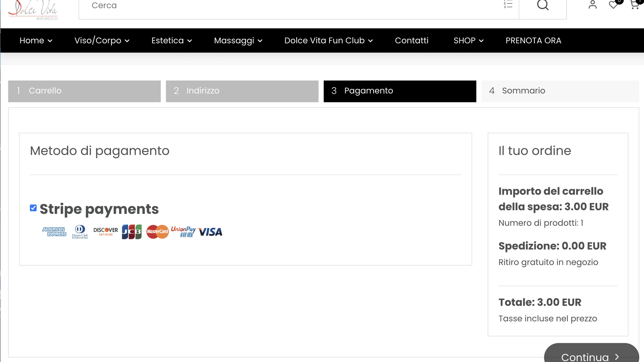Expand the Dolce Vita Fun Club dropdown

[x=329, y=41]
